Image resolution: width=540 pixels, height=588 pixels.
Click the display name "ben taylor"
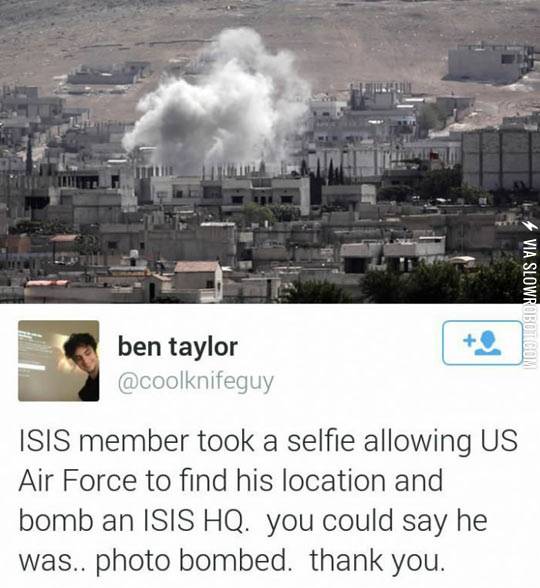click(x=177, y=346)
